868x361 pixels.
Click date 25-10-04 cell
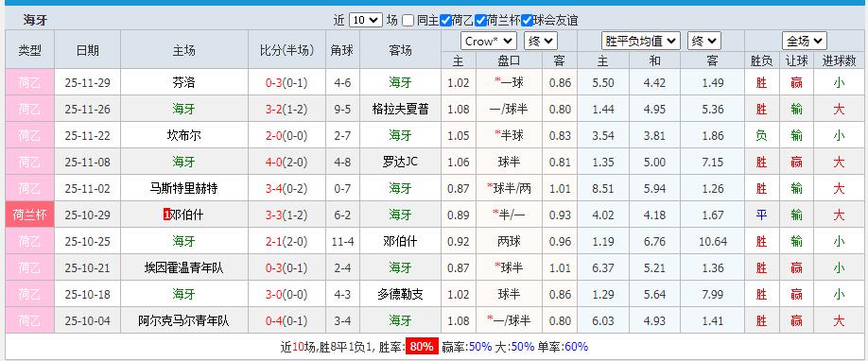click(x=88, y=320)
